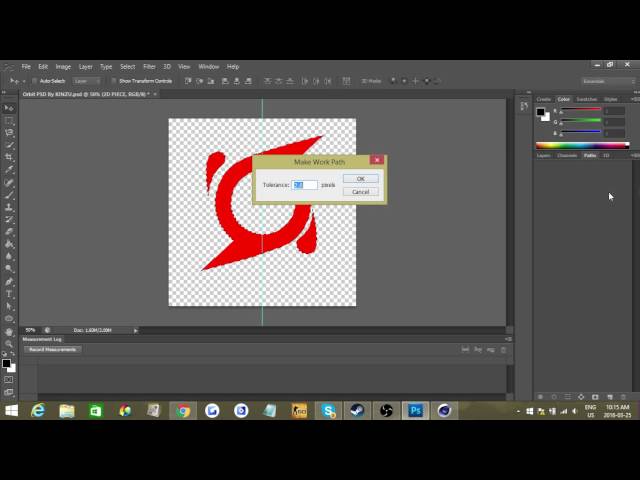Open the Image menu
The width and height of the screenshot is (640, 480).
[63, 67]
